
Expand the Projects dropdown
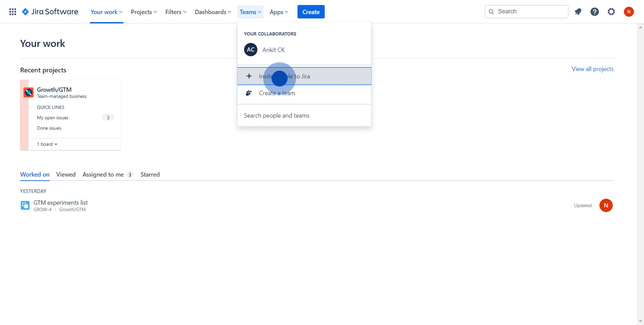pyautogui.click(x=144, y=12)
